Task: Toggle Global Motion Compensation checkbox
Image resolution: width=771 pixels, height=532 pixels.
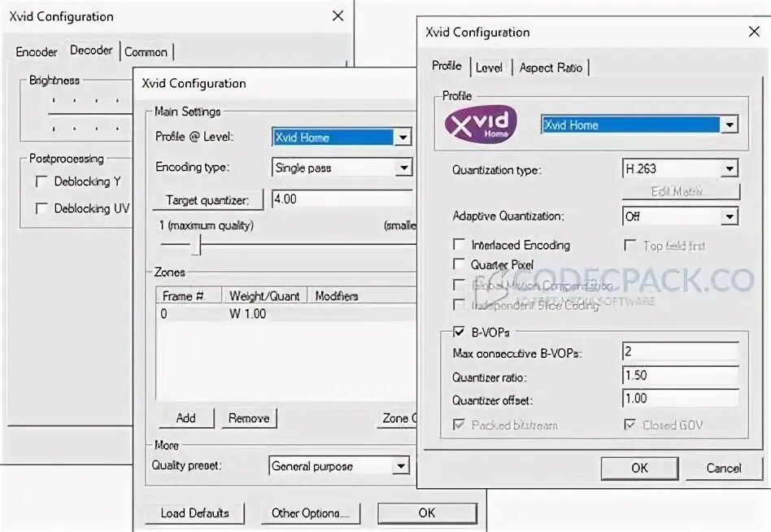Action: (458, 285)
